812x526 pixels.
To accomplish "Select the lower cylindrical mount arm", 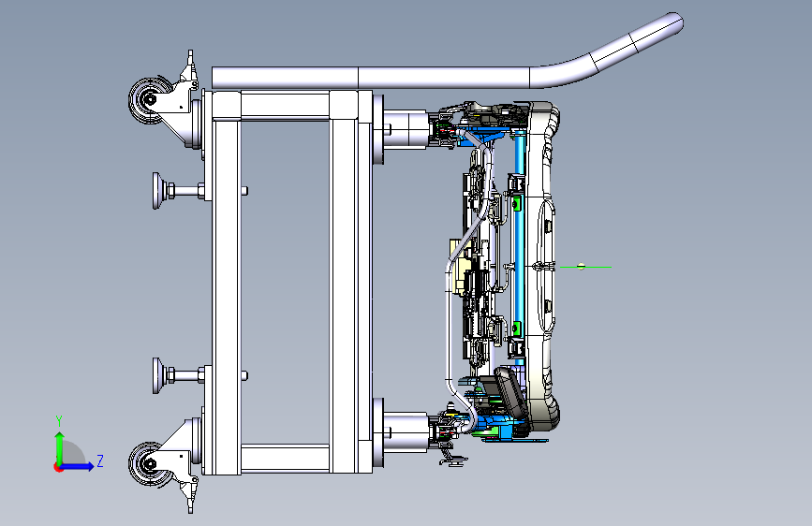I will 406,431.
